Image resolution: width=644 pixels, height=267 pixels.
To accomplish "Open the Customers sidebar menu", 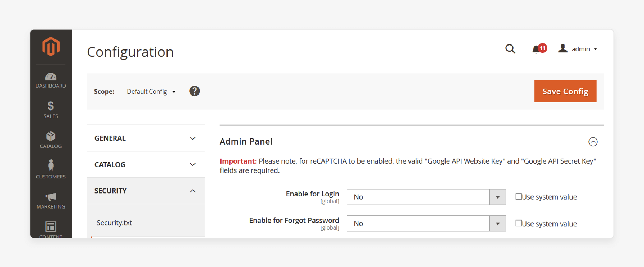I will 51,169.
